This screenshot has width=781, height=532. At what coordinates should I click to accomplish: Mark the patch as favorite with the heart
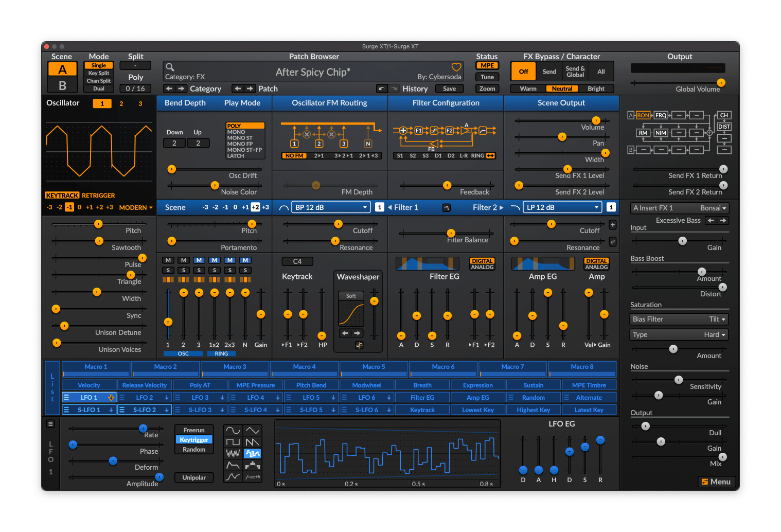(x=456, y=66)
